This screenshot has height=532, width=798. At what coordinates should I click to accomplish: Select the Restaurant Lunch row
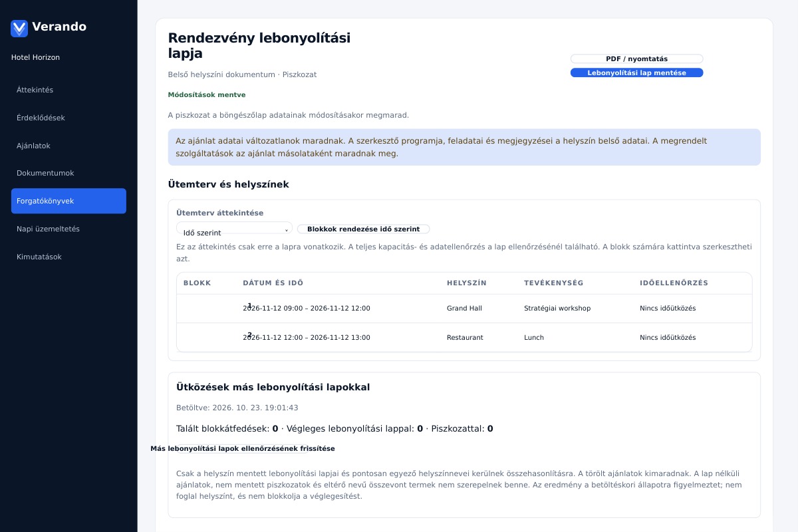coord(464,337)
